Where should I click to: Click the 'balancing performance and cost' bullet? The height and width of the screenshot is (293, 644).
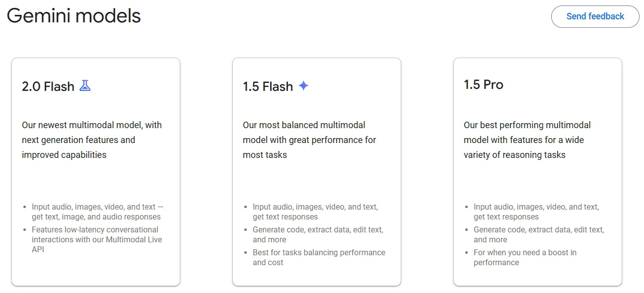point(319,257)
